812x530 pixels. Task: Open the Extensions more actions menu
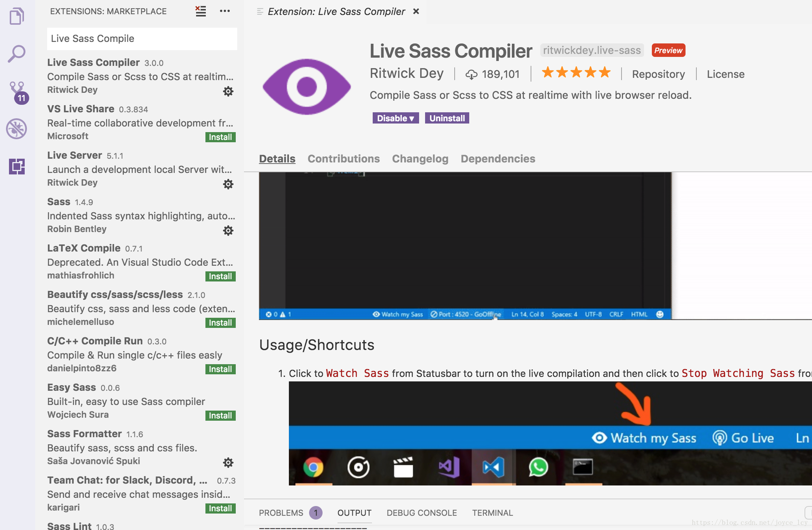(x=225, y=11)
